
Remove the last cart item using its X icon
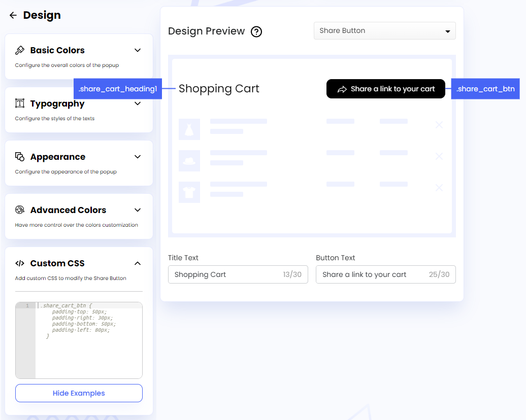[439, 187]
